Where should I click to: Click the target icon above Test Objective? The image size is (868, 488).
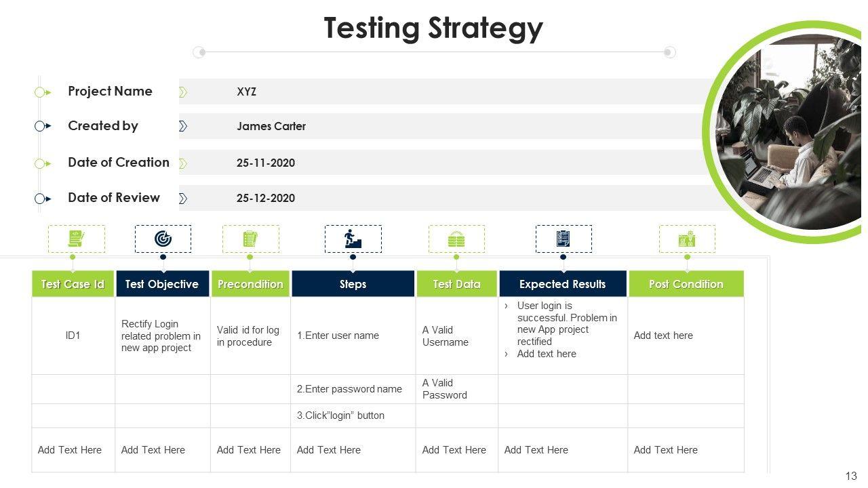[x=163, y=239]
